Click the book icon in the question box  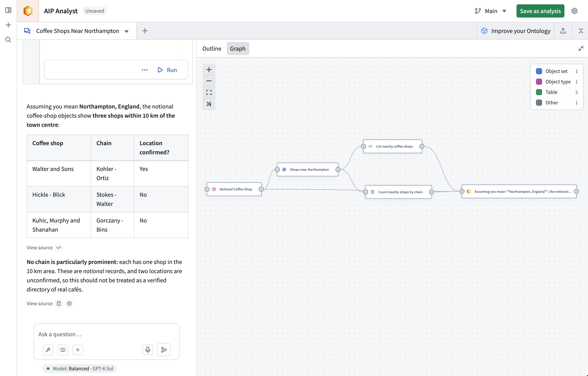click(x=63, y=350)
